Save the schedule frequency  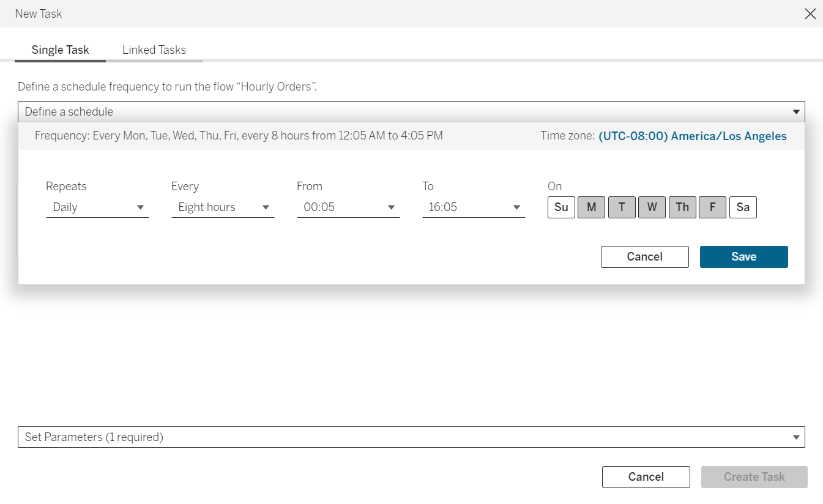(743, 257)
